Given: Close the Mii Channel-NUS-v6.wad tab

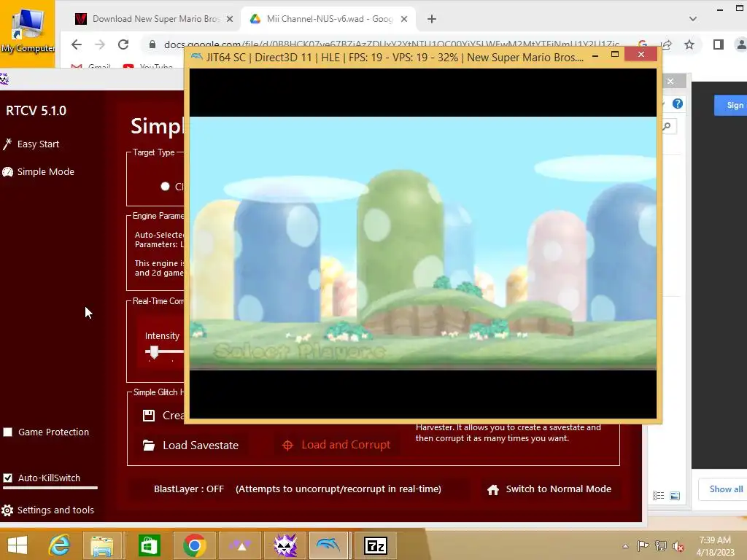Looking at the screenshot, I should pyautogui.click(x=404, y=19).
